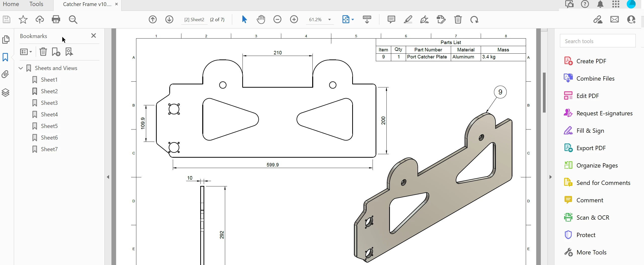
Task: Open Organize Pages tool
Action: click(x=591, y=165)
